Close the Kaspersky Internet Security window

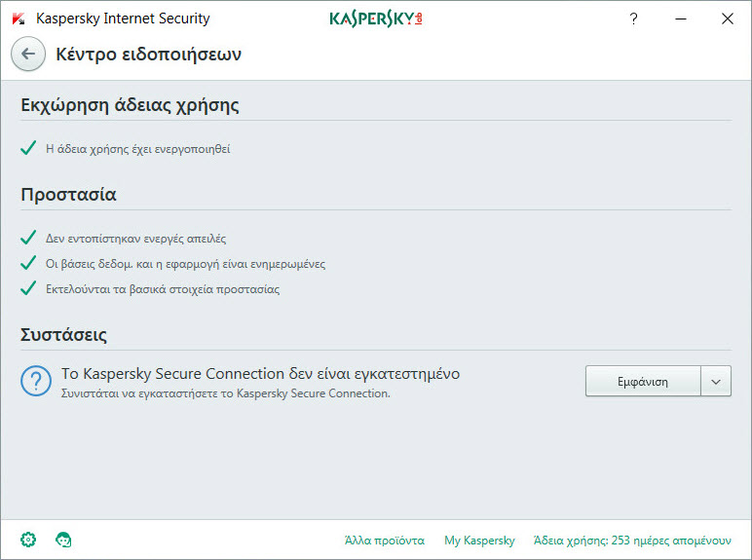[727, 19]
